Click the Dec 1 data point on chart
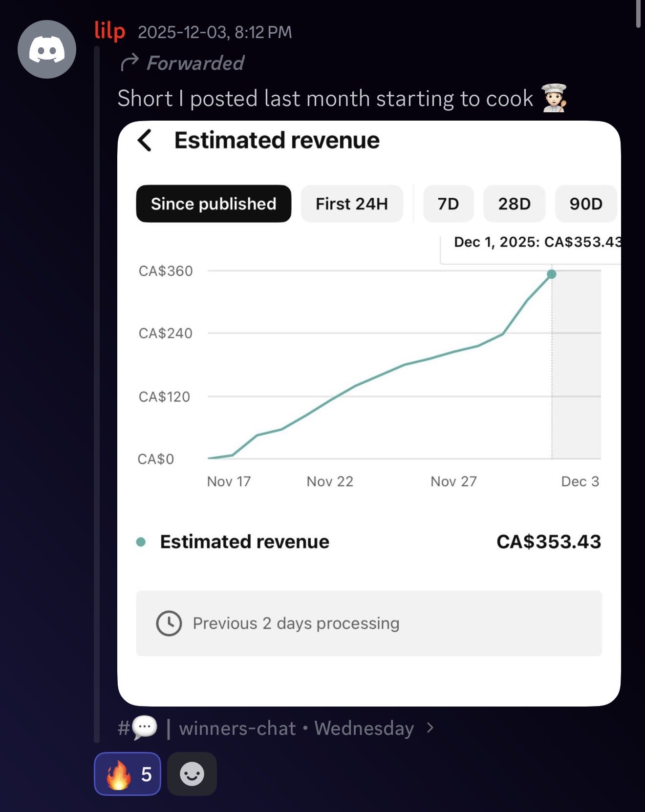Viewport: 645px width, 812px height. click(x=552, y=274)
